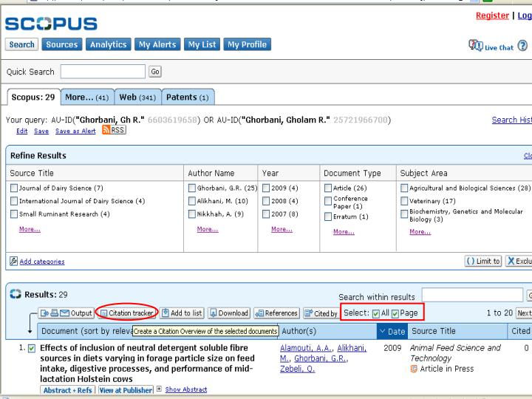Click Edit query link
The height and width of the screenshot is (399, 532).
pos(21,131)
